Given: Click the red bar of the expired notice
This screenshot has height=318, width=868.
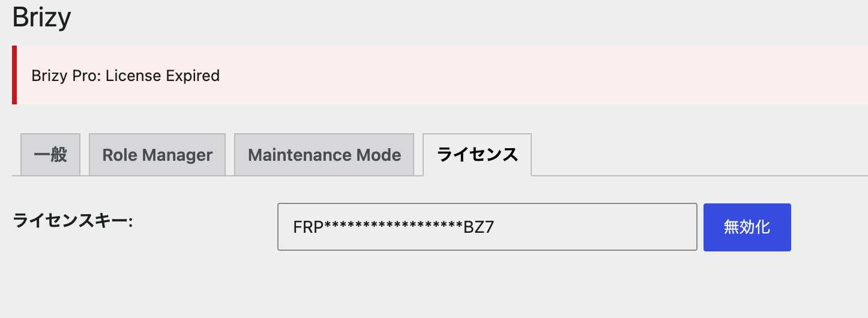Looking at the screenshot, I should (x=14, y=75).
